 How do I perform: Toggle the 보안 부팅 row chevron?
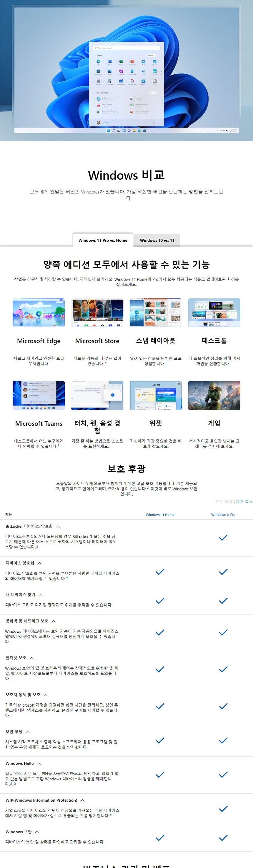pyautogui.click(x=28, y=732)
